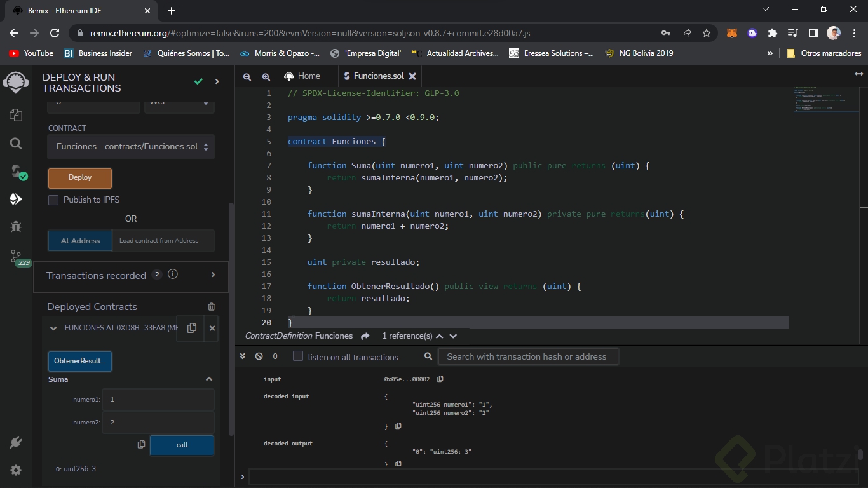Click the share page icon in address bar
Viewport: 868px width, 488px height.
[686, 33]
